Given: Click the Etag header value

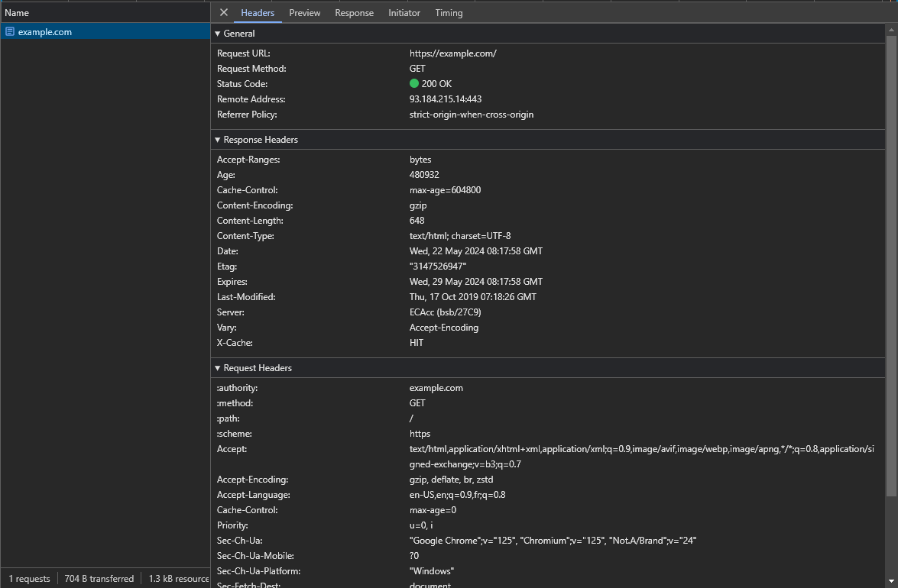Looking at the screenshot, I should click(x=437, y=267).
